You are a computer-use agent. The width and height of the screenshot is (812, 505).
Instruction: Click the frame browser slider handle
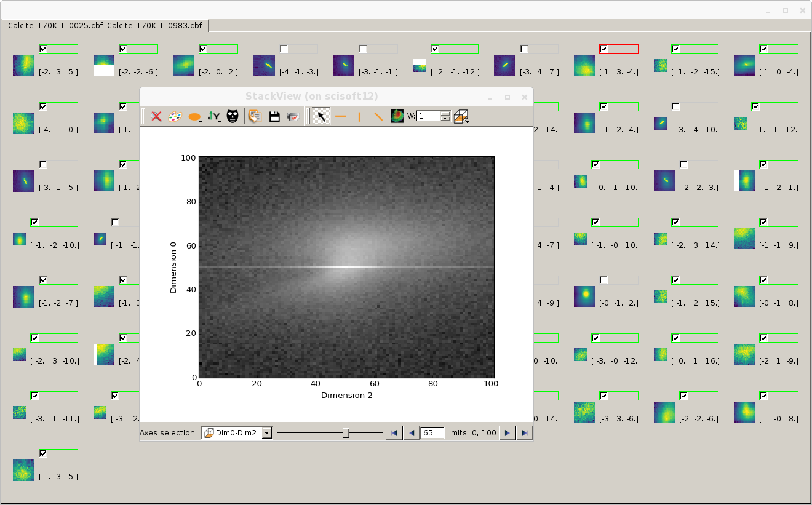(346, 433)
